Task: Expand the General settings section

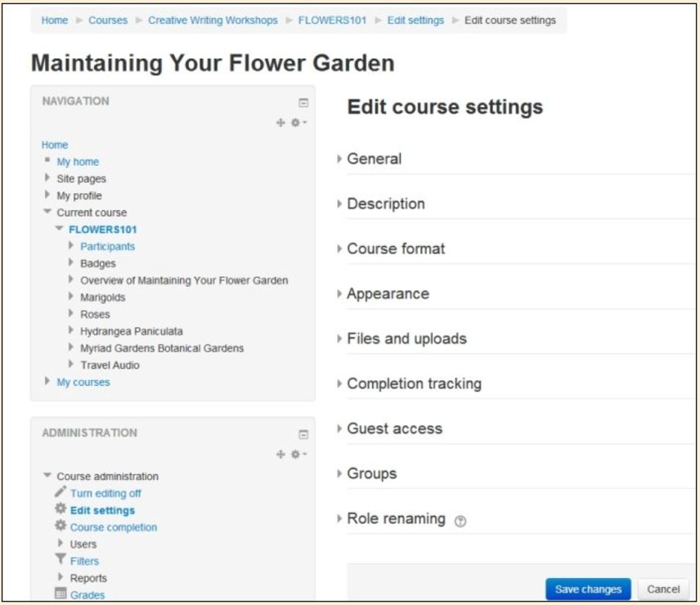Action: tap(374, 159)
